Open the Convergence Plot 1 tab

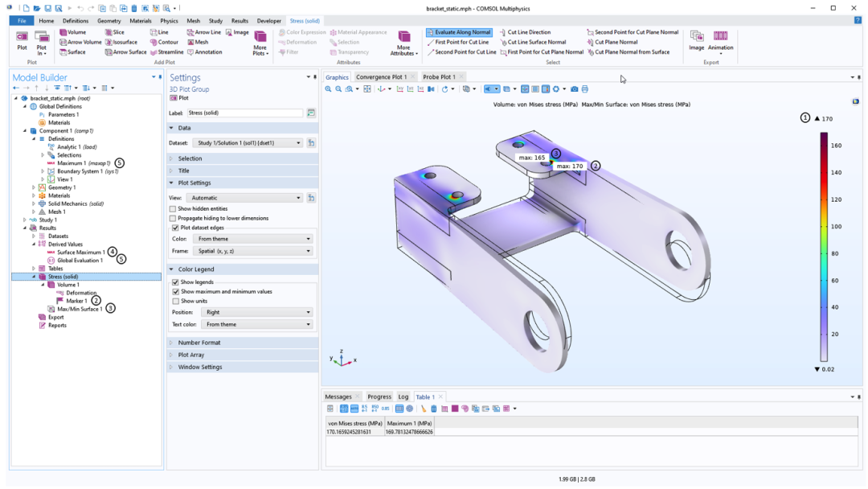point(382,77)
